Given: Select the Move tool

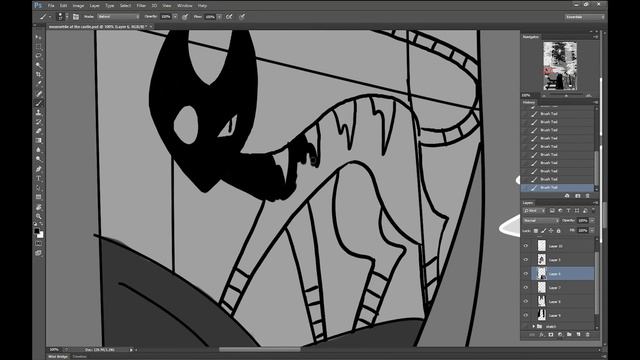Looking at the screenshot, I should coord(38,37).
